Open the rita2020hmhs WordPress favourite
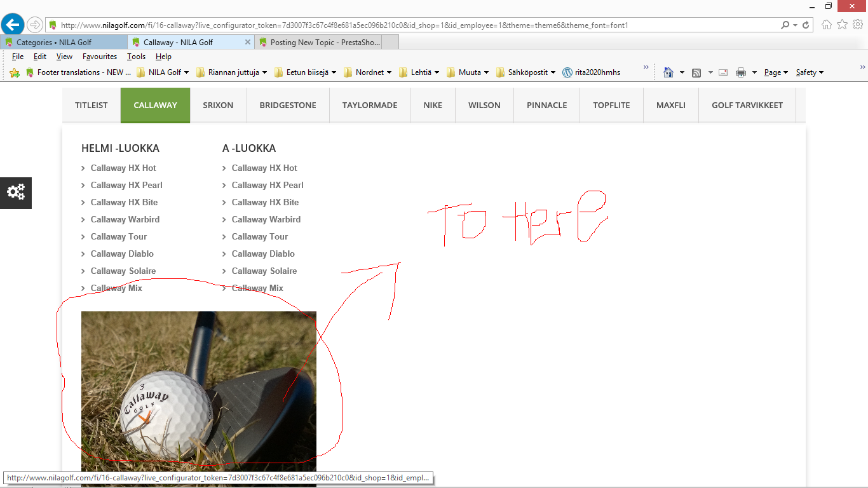Image resolution: width=868 pixels, height=488 pixels. coord(592,72)
